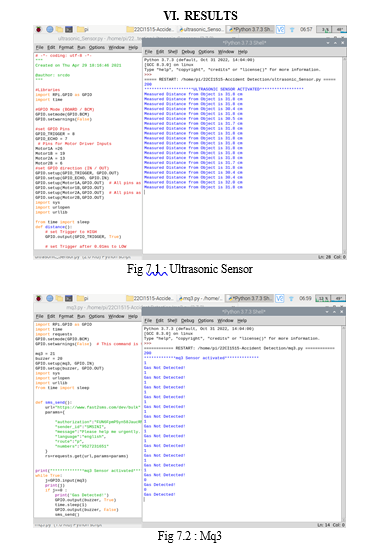Click shell output area after Gas Detected lines

click(242, 509)
